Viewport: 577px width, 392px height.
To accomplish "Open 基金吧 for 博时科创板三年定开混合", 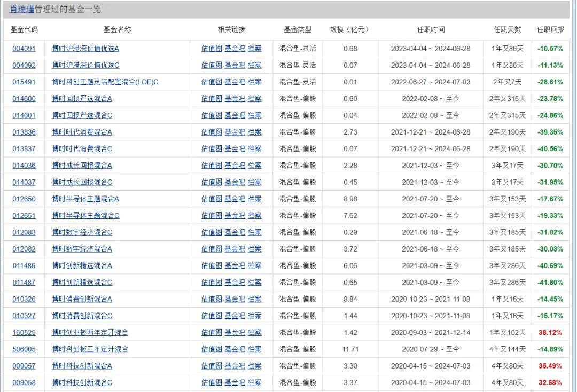I will (x=235, y=349).
